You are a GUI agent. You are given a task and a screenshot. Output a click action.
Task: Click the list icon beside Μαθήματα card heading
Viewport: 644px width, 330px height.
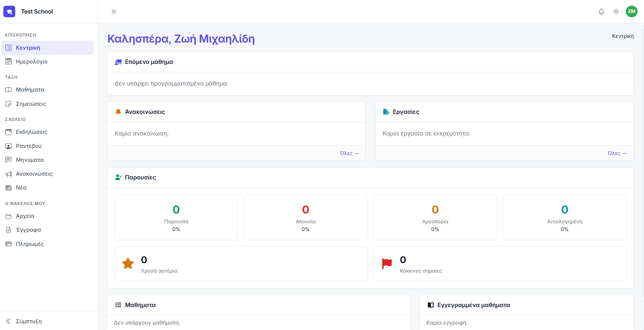[118, 305]
